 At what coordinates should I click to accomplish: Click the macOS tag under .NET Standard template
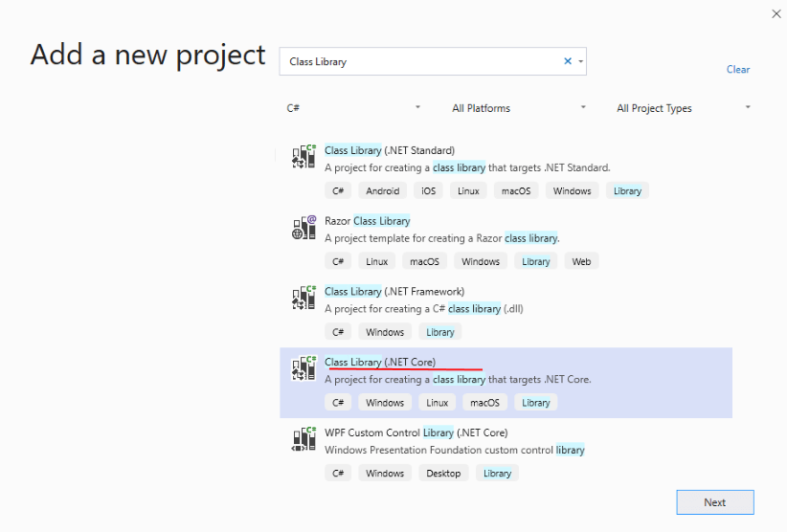coord(516,191)
